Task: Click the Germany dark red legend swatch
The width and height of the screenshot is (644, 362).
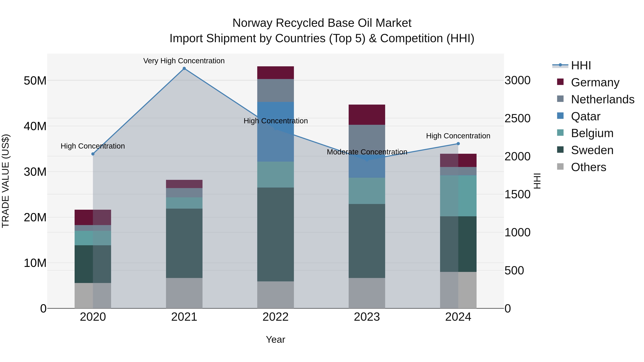Action: 560,82
